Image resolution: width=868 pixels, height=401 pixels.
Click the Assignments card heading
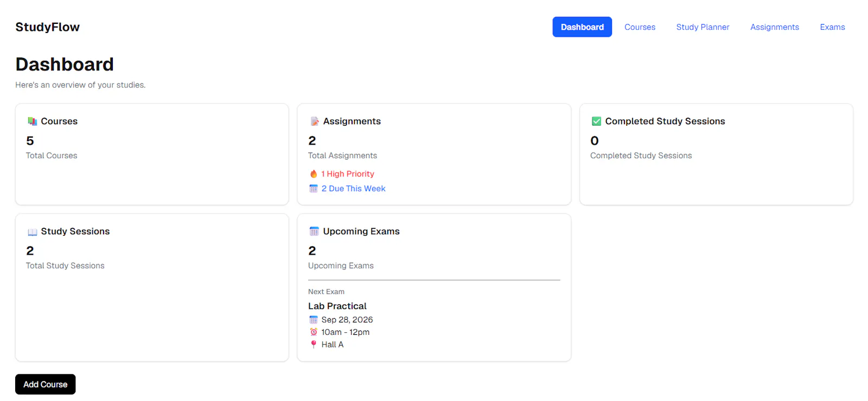(x=352, y=121)
